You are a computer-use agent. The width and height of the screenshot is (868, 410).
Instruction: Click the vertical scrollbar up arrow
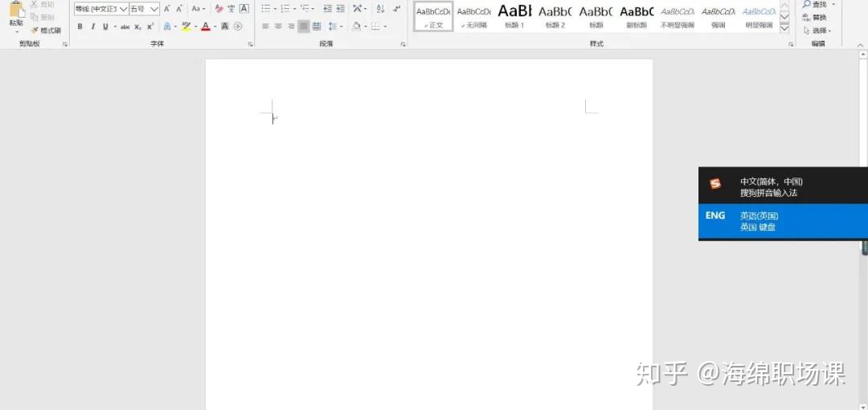click(863, 55)
